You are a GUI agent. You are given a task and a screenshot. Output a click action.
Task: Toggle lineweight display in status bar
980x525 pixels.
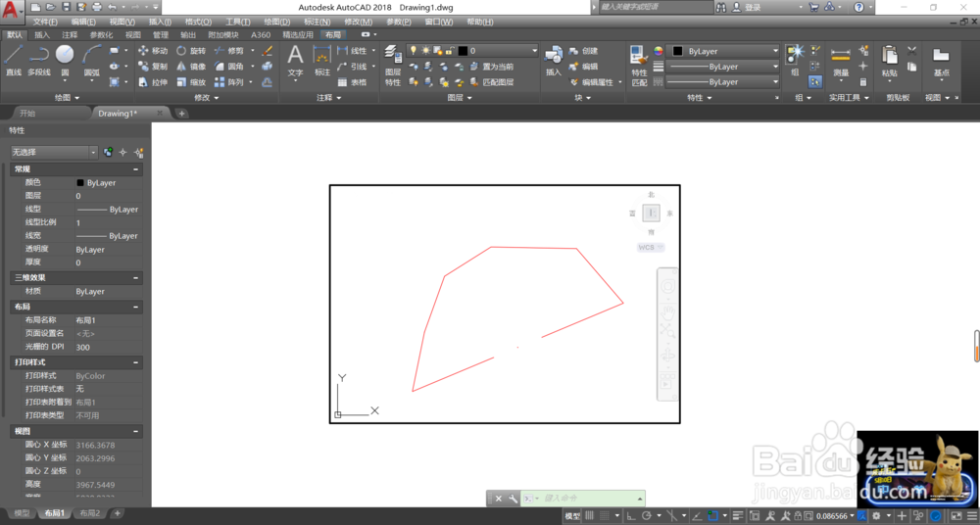pos(738,515)
